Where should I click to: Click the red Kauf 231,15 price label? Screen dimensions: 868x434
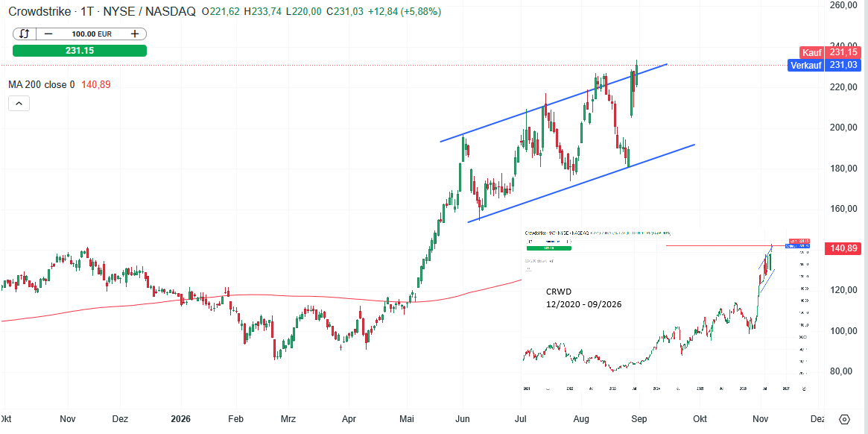tap(829, 52)
